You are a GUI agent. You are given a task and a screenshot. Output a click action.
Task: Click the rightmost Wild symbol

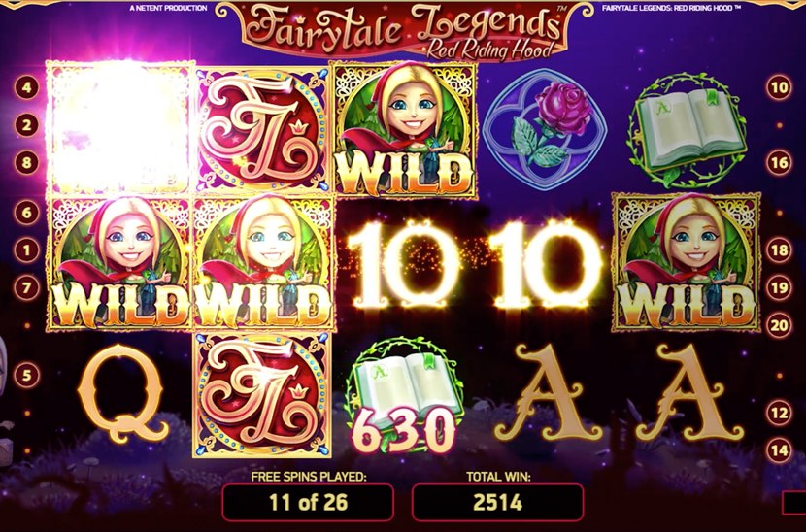[x=687, y=261]
